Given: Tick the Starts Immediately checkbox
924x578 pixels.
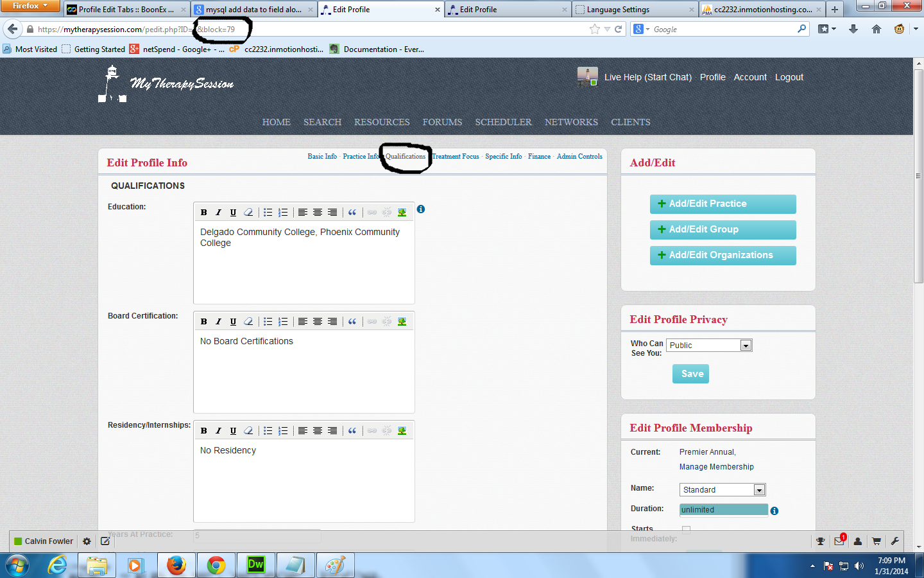Looking at the screenshot, I should [x=687, y=530].
